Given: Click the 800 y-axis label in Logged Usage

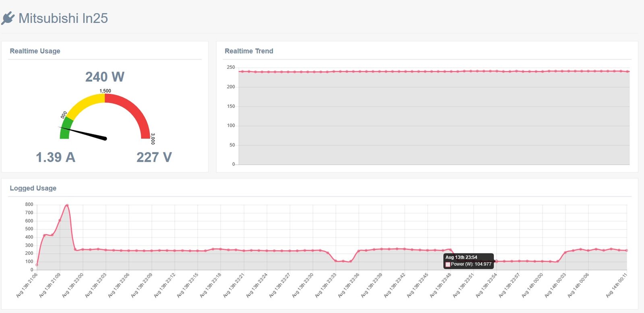Looking at the screenshot, I should (29, 204).
